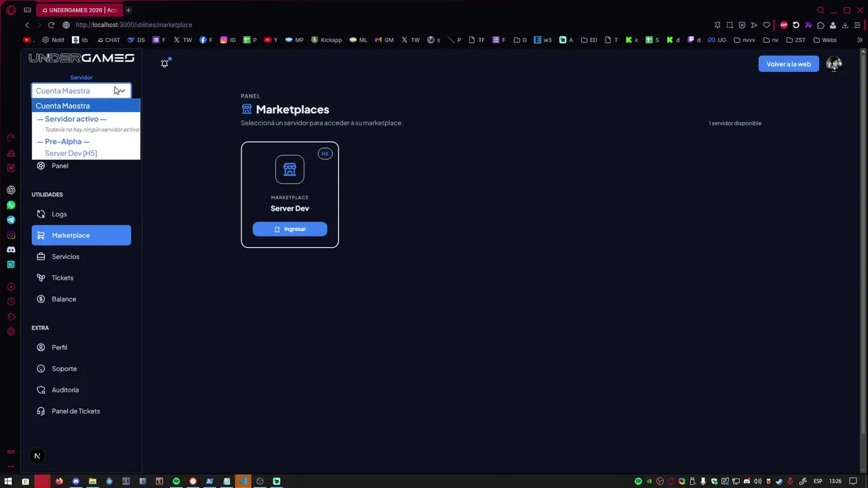Click the Servidor activo group header
This screenshot has width=868, height=488.
click(71, 119)
